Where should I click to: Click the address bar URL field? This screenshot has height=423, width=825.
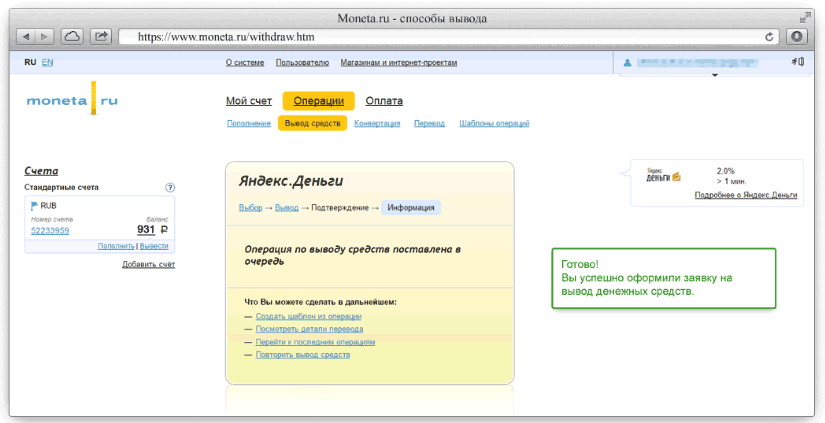tap(450, 37)
